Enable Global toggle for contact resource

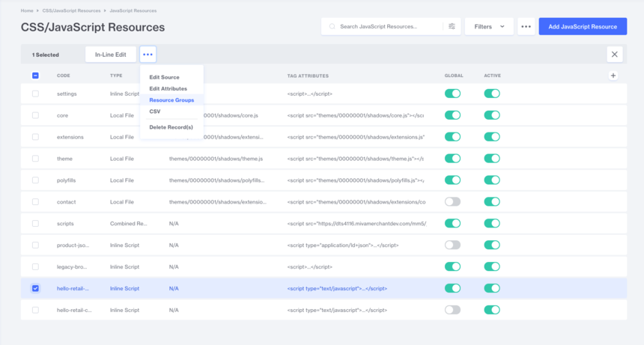tap(452, 202)
